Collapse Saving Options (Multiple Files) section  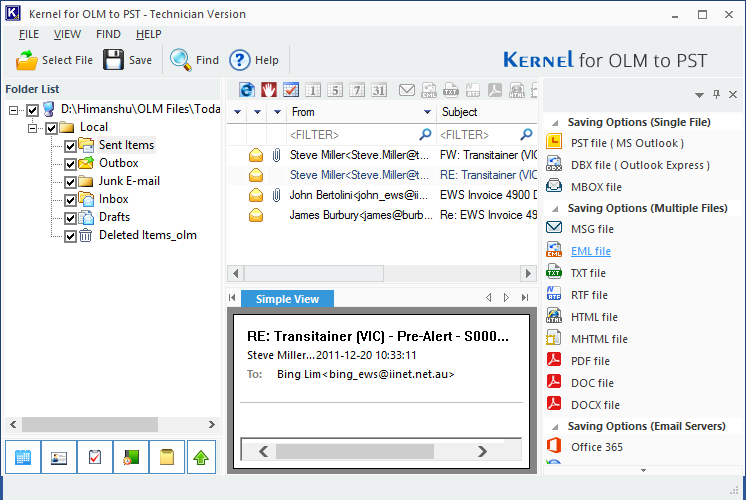pyautogui.click(x=555, y=209)
